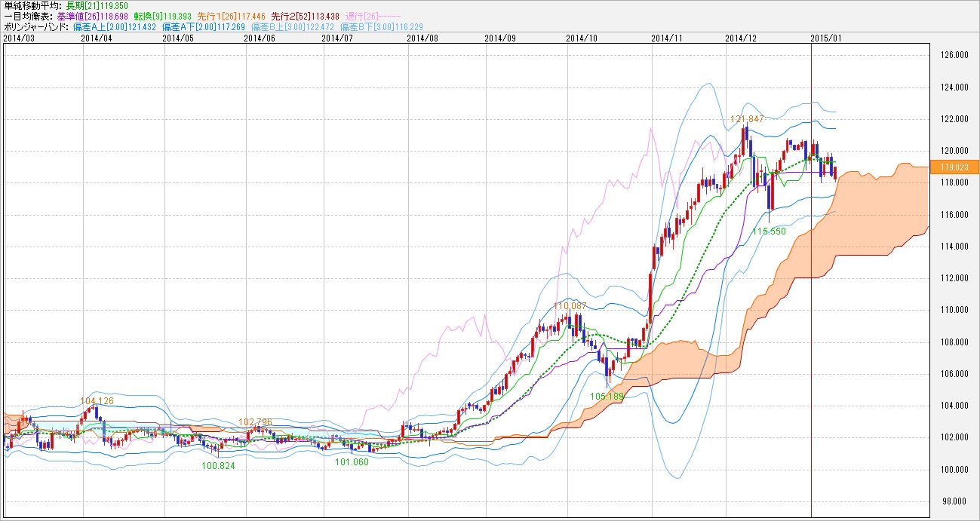The image size is (980, 521).
Task: Click the 基準値[26] Ichimoku legend entry
Action: [x=91, y=16]
